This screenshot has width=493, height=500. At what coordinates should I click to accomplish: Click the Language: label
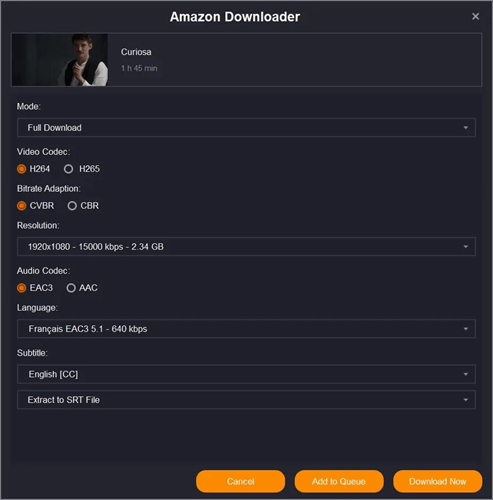pos(37,308)
